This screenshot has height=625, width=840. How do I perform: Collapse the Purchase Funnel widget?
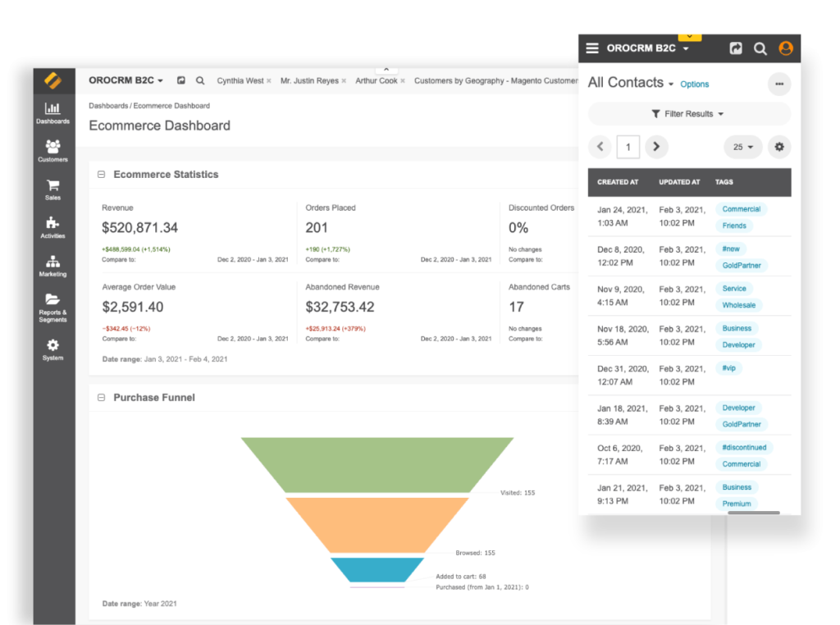pos(102,398)
